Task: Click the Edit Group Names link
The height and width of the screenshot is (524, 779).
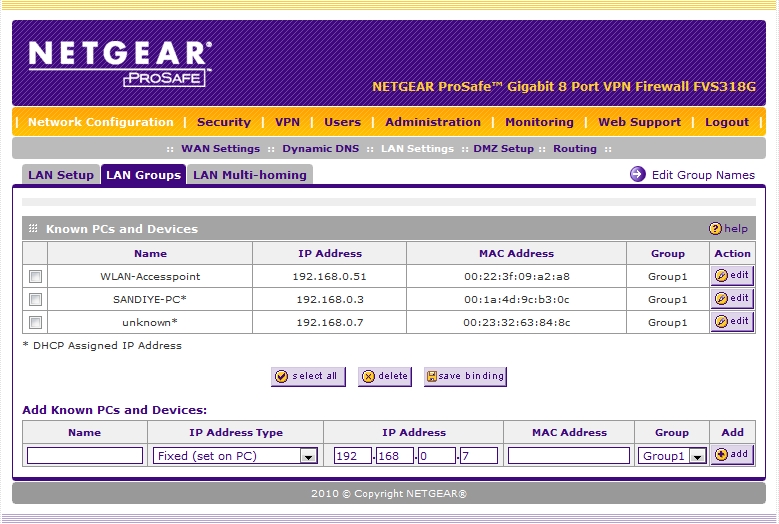Action: (x=703, y=175)
